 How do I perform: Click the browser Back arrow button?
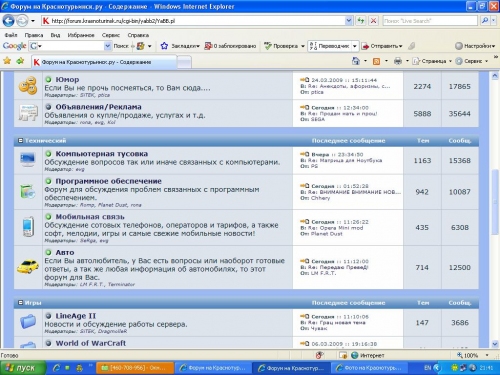[8, 21]
